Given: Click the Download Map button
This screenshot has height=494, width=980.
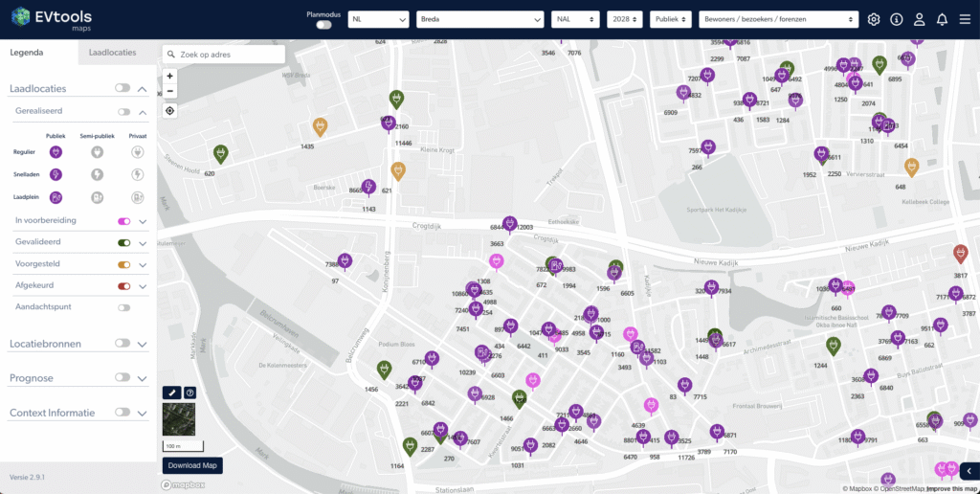Looking at the screenshot, I should click(192, 466).
